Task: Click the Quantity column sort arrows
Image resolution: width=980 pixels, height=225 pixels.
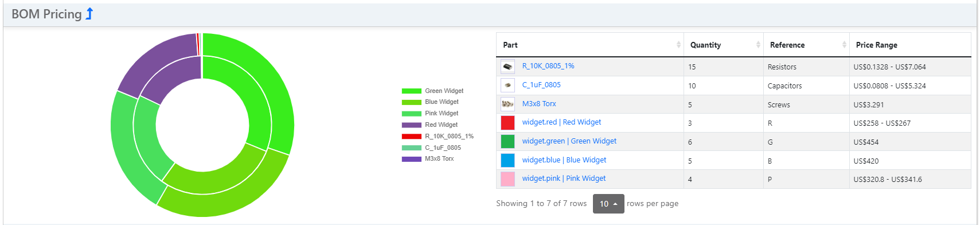Action: (x=758, y=45)
